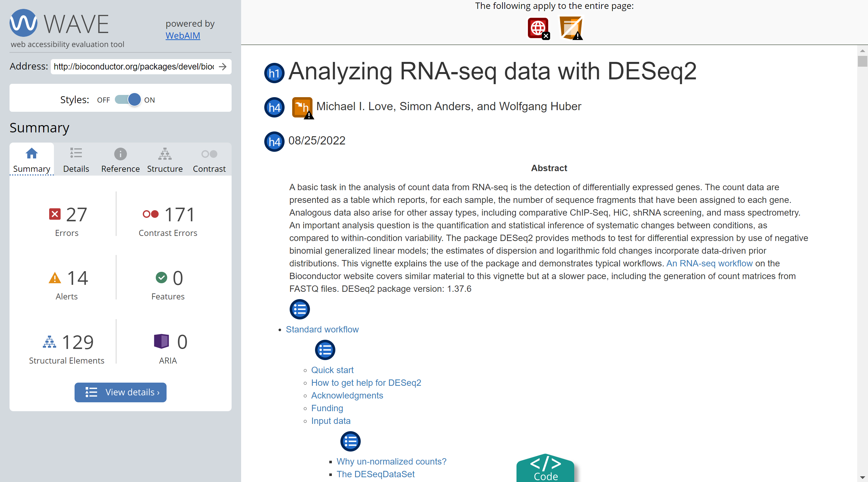This screenshot has width=868, height=482.
Task: Click the page-level orange alert icon
Action: (x=571, y=28)
